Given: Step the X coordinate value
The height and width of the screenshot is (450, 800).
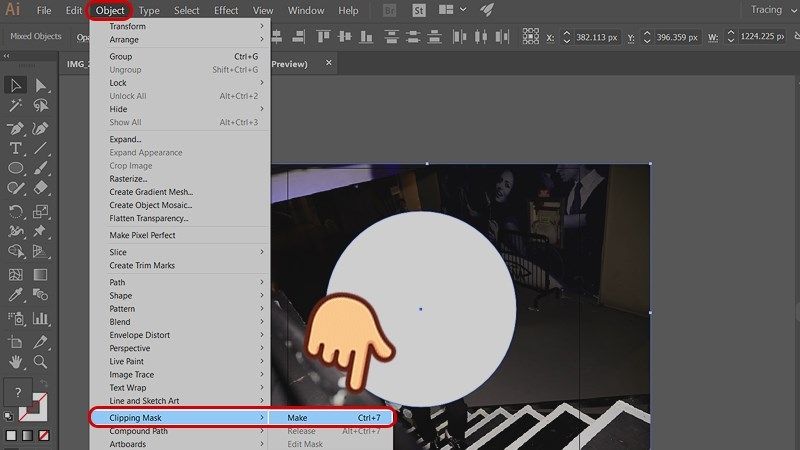Looking at the screenshot, I should pos(566,37).
